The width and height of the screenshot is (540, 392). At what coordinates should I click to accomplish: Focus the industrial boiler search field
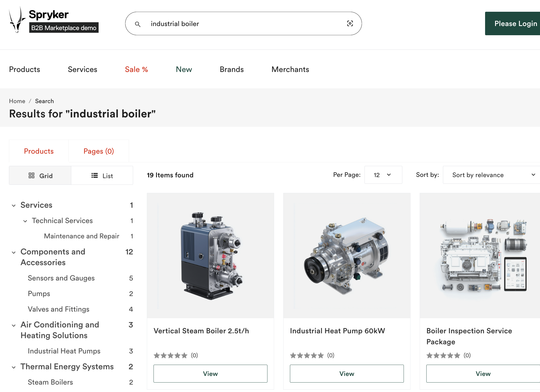[x=243, y=24]
